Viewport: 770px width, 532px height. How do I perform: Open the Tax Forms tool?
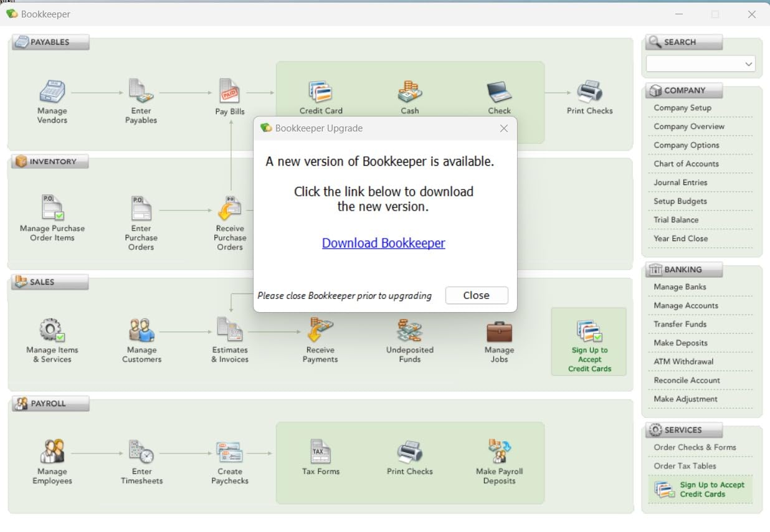click(320, 452)
